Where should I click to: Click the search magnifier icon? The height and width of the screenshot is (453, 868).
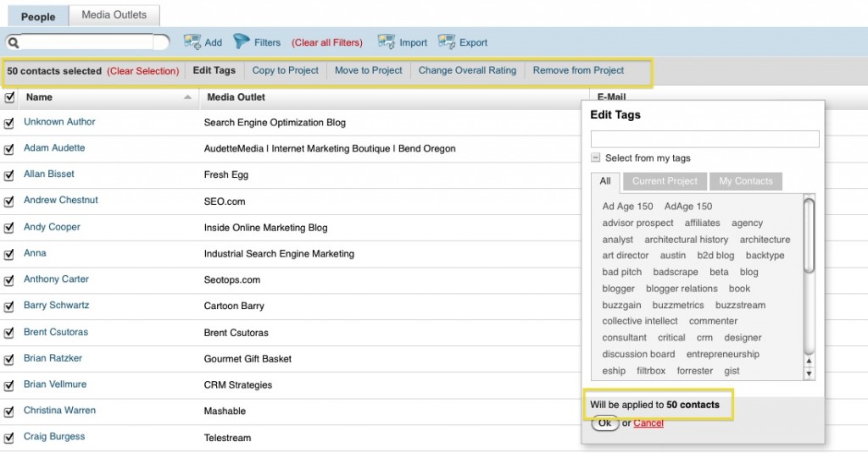pyautogui.click(x=14, y=42)
